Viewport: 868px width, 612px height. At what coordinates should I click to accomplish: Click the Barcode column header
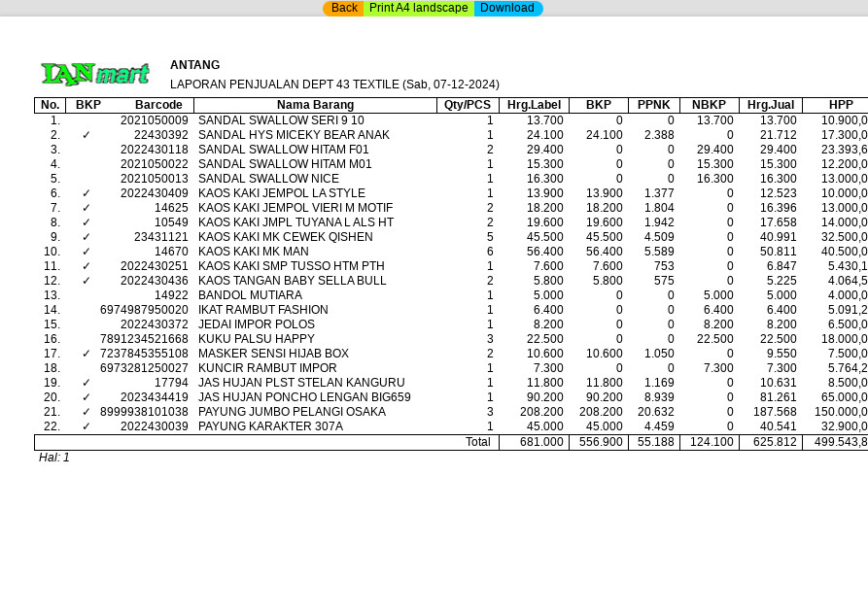click(158, 105)
